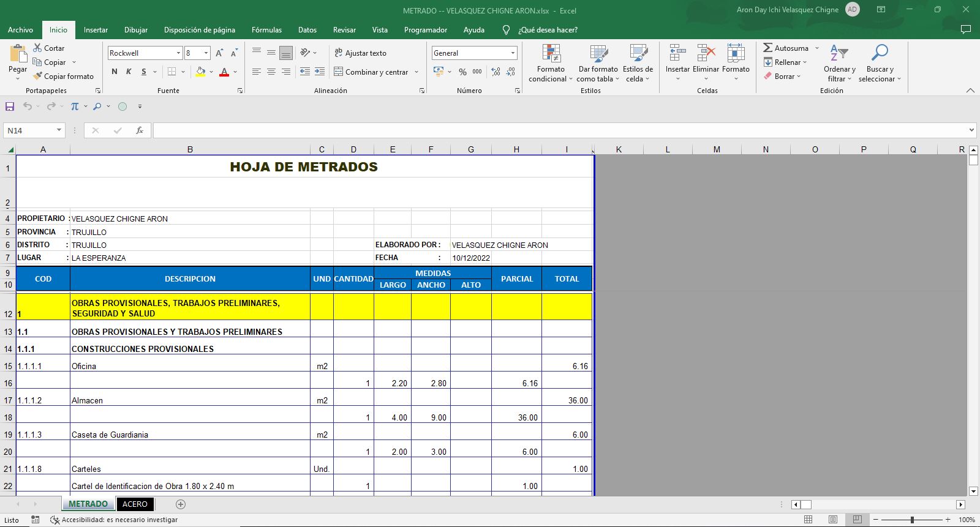Image resolution: width=980 pixels, height=527 pixels.
Task: Click Copiar formato brush icon
Action: (x=38, y=77)
